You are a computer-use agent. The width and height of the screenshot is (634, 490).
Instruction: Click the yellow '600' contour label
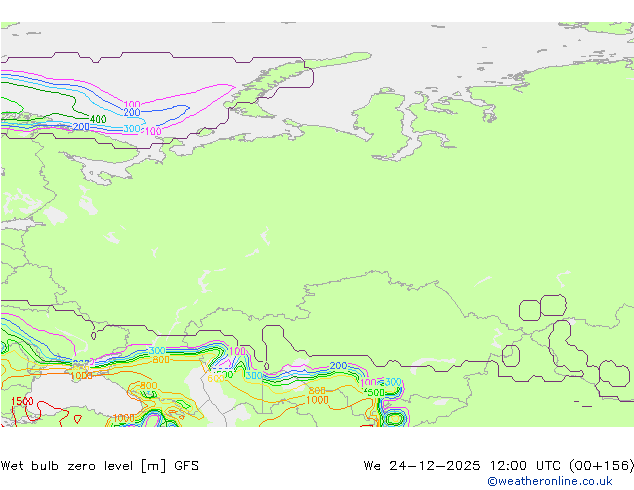216,379
